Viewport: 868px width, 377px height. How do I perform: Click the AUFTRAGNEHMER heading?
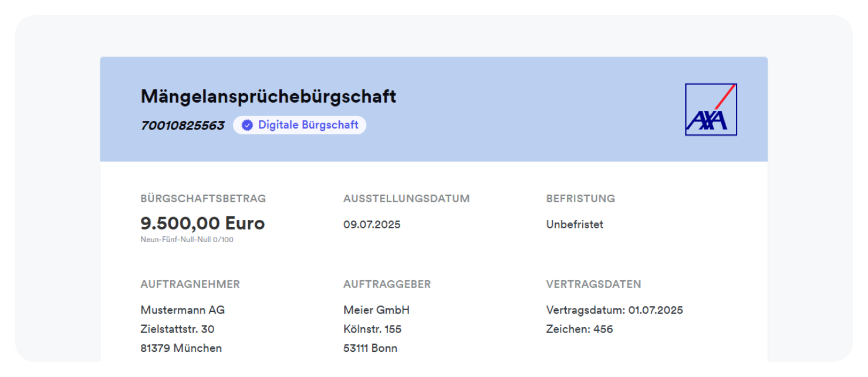click(x=190, y=284)
